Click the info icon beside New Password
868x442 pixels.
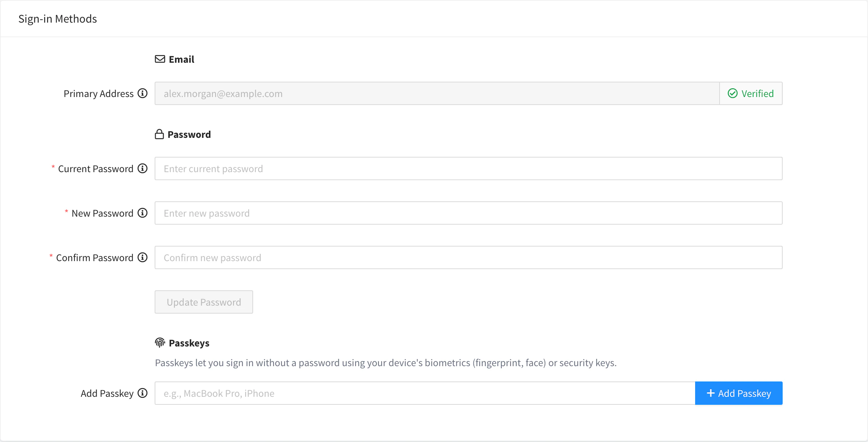[143, 213]
